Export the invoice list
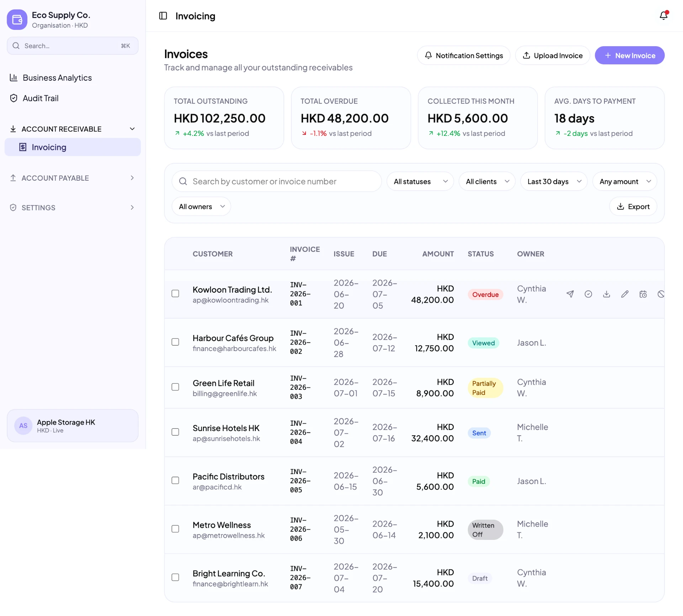The height and width of the screenshot is (616, 683). 633,207
